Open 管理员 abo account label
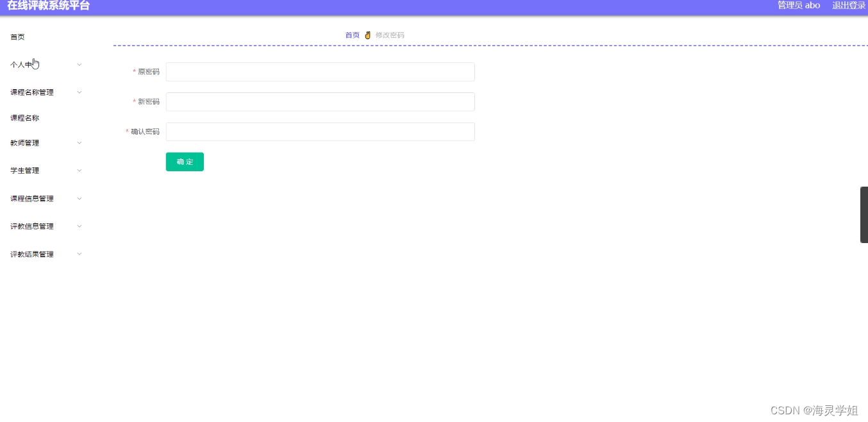The height and width of the screenshot is (422, 868). (x=798, y=5)
